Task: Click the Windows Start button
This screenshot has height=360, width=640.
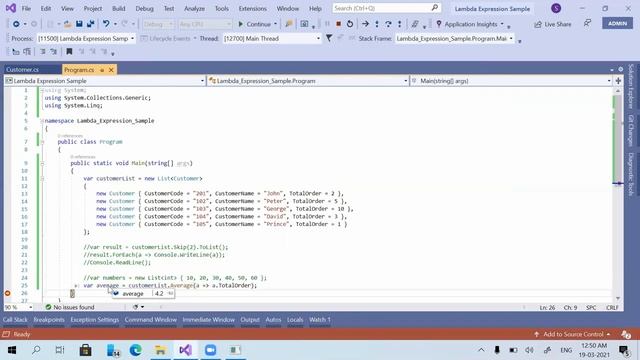Action: coord(12,350)
